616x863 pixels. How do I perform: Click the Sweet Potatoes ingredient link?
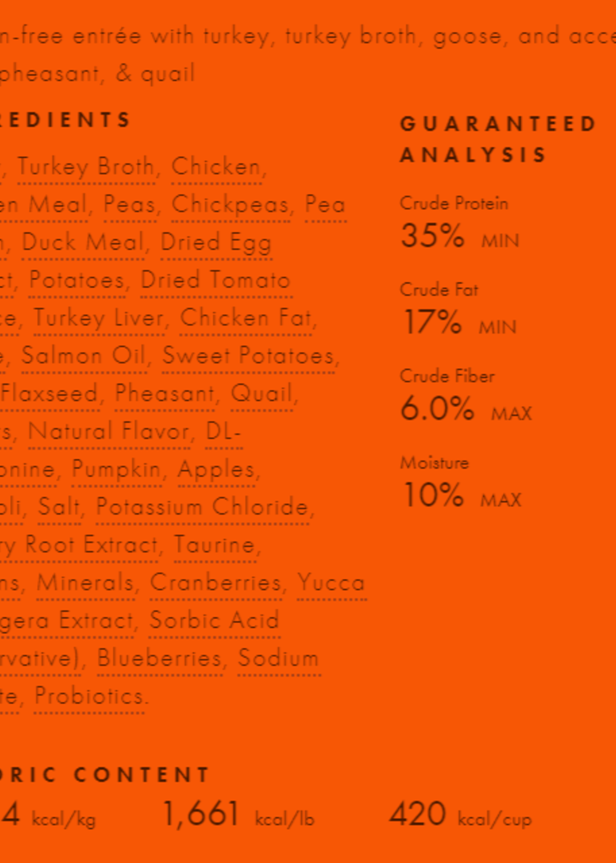248,356
